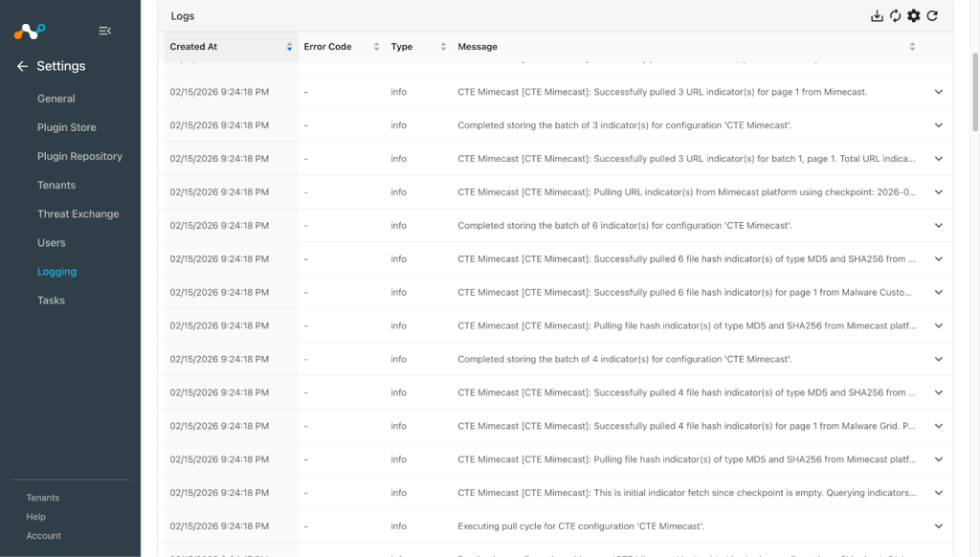Expand row 'pulled 3 URL indicator(s) for batch 1'
The height and width of the screenshot is (557, 980).
pyautogui.click(x=939, y=159)
